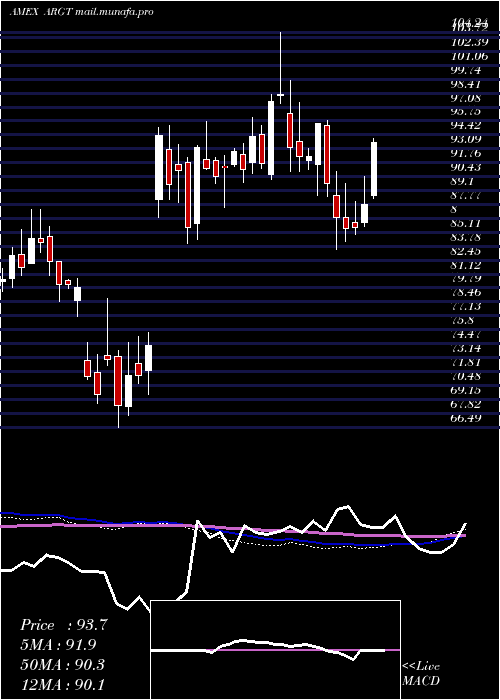
Task: Click the 91.76 price level label
Action: 466,154
